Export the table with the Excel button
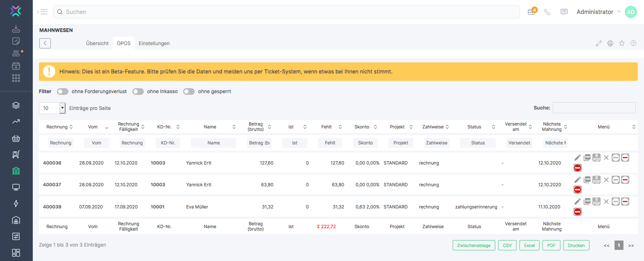 529,245
